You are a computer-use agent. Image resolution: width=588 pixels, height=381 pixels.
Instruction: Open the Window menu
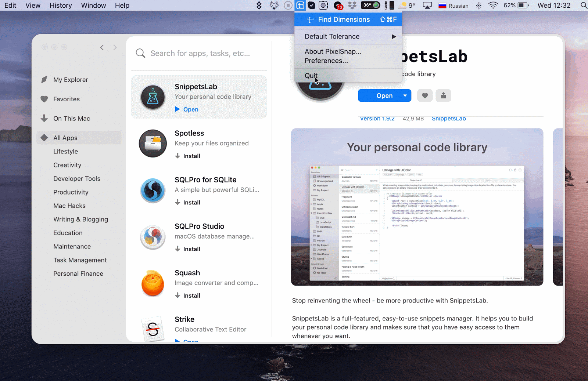click(x=93, y=6)
